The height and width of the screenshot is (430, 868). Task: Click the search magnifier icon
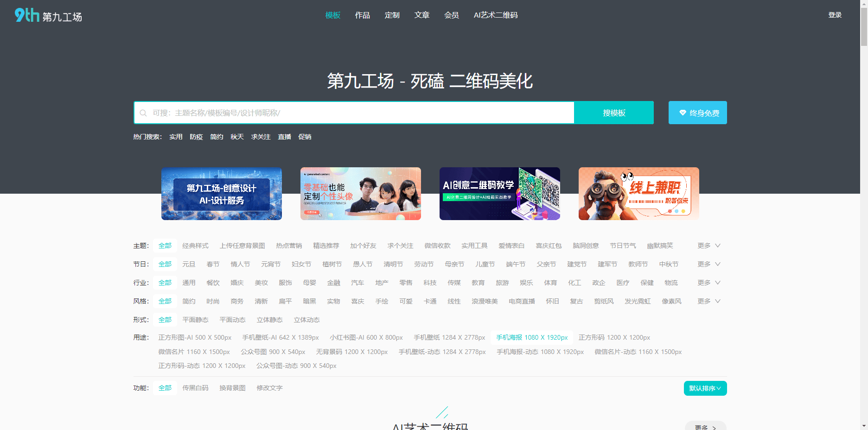click(x=143, y=113)
